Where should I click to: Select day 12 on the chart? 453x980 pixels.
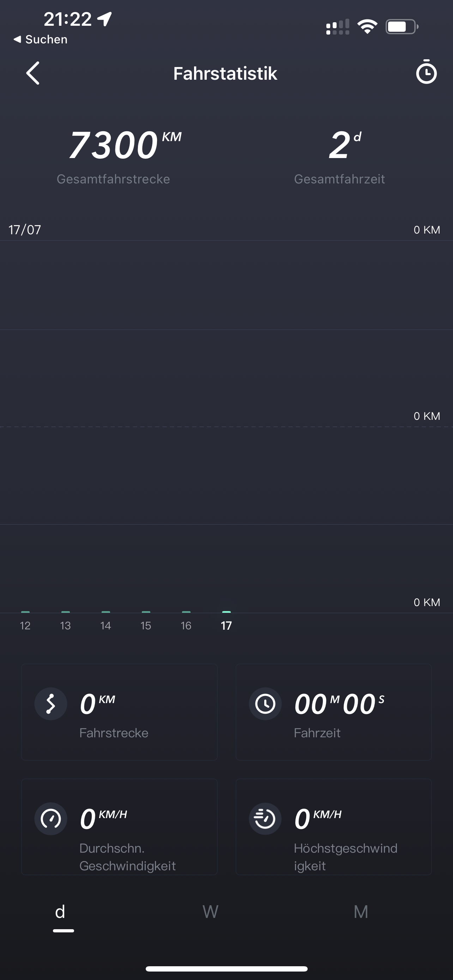click(25, 625)
